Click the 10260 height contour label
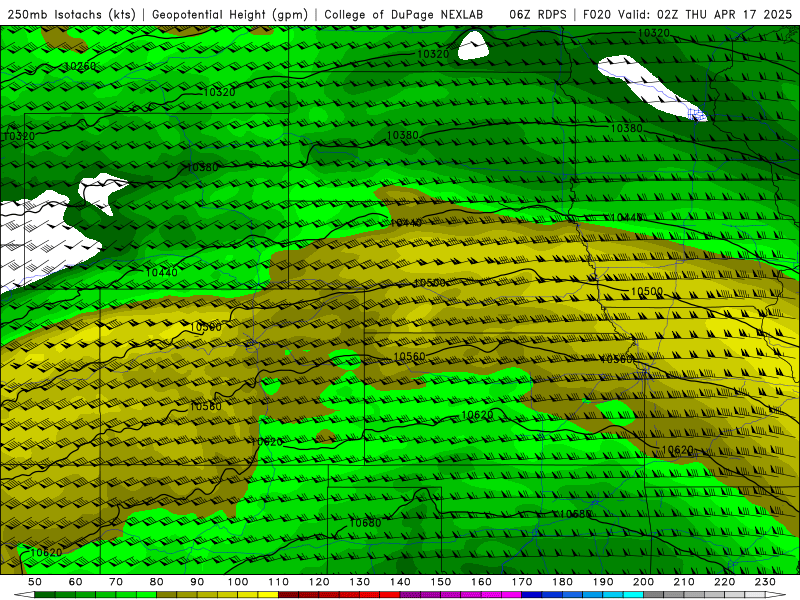Viewport: 800px width, 600px height. click(80, 66)
